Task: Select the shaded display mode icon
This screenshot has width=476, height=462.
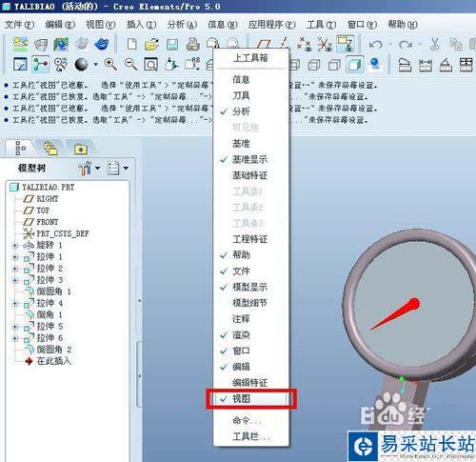Action: 354,65
